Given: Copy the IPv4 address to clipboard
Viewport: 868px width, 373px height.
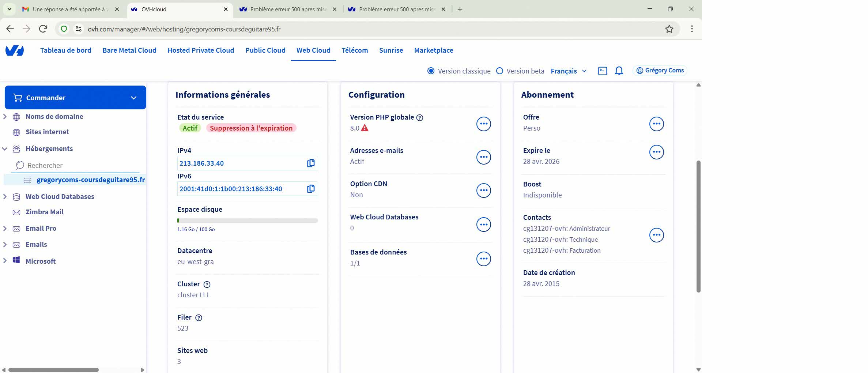Looking at the screenshot, I should coord(310,163).
